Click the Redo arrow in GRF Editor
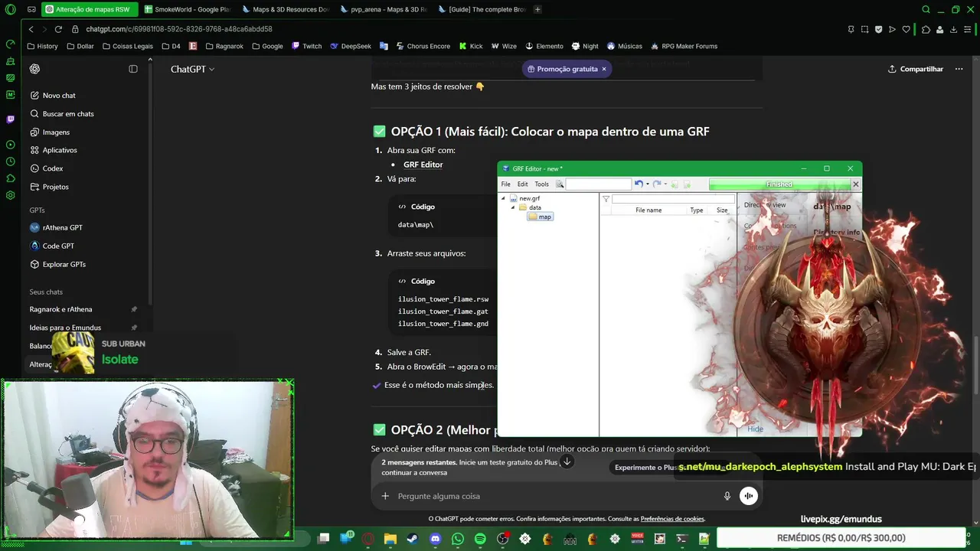 click(x=656, y=184)
